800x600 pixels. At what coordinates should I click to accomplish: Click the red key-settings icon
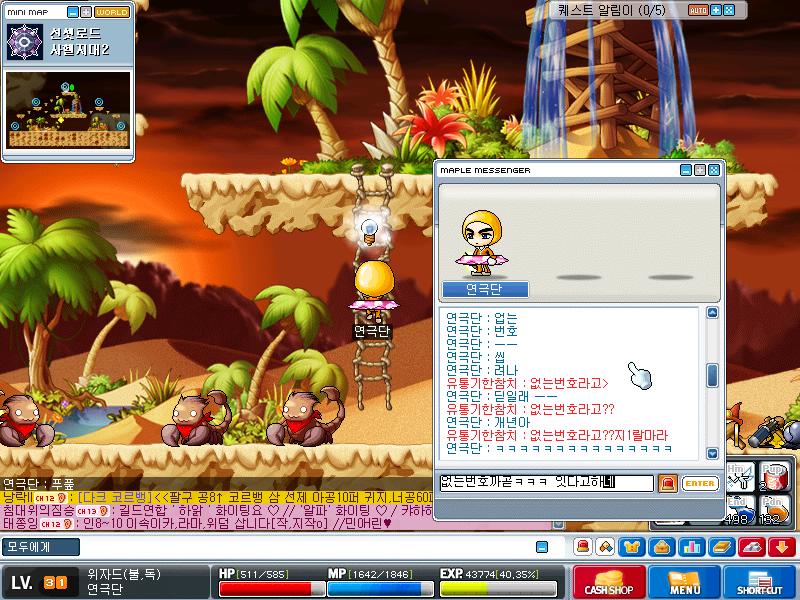click(x=752, y=547)
